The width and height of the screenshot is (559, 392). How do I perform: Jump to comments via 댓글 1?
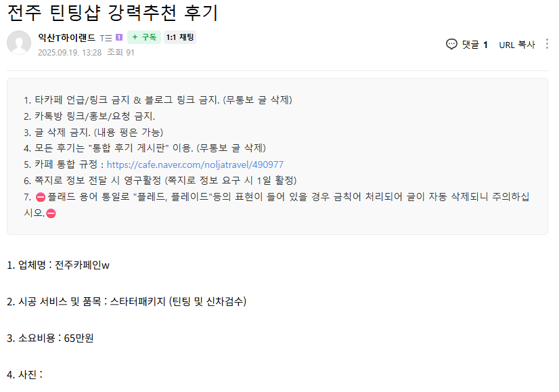tap(474, 45)
